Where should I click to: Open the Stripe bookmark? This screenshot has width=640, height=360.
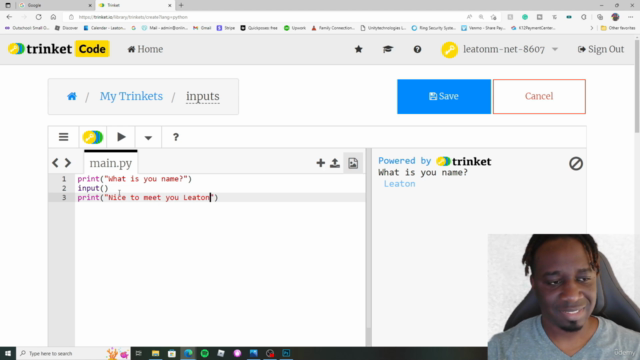pos(226,28)
